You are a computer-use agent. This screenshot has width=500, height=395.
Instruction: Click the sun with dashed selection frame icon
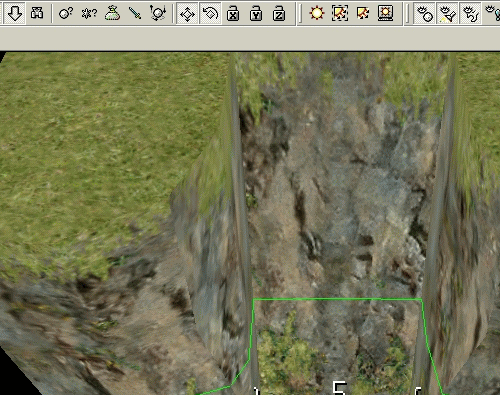pos(340,13)
